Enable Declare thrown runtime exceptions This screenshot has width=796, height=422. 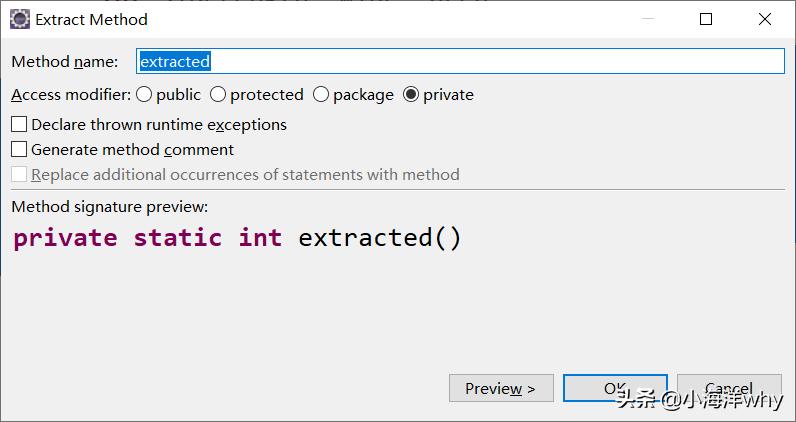pyautogui.click(x=19, y=125)
